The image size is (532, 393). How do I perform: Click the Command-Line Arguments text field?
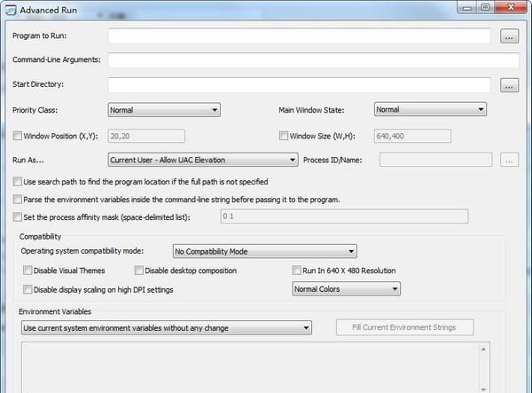click(x=314, y=60)
